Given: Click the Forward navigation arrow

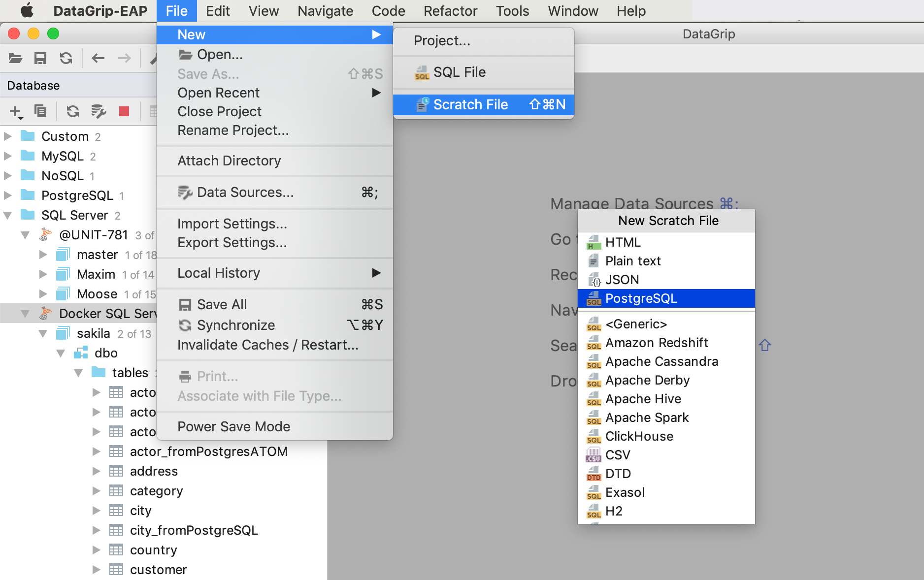Looking at the screenshot, I should tap(125, 58).
